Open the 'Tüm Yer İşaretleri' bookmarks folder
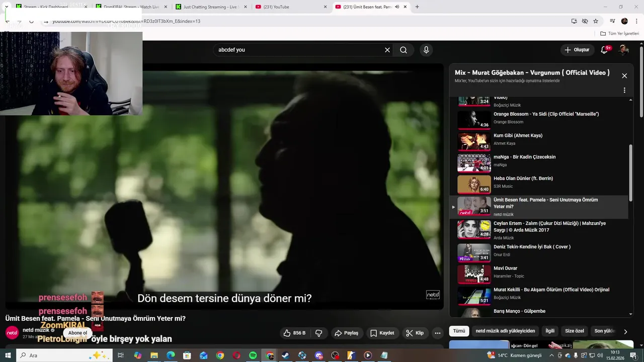 (x=620, y=34)
